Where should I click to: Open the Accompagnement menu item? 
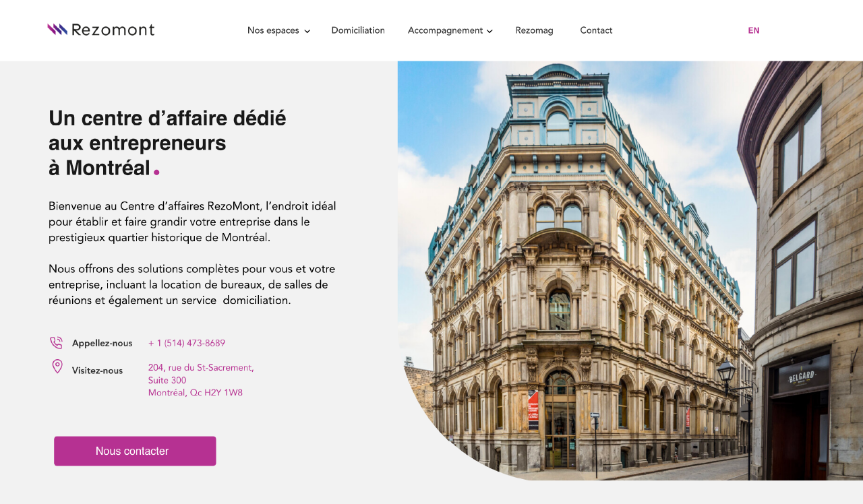(x=445, y=30)
